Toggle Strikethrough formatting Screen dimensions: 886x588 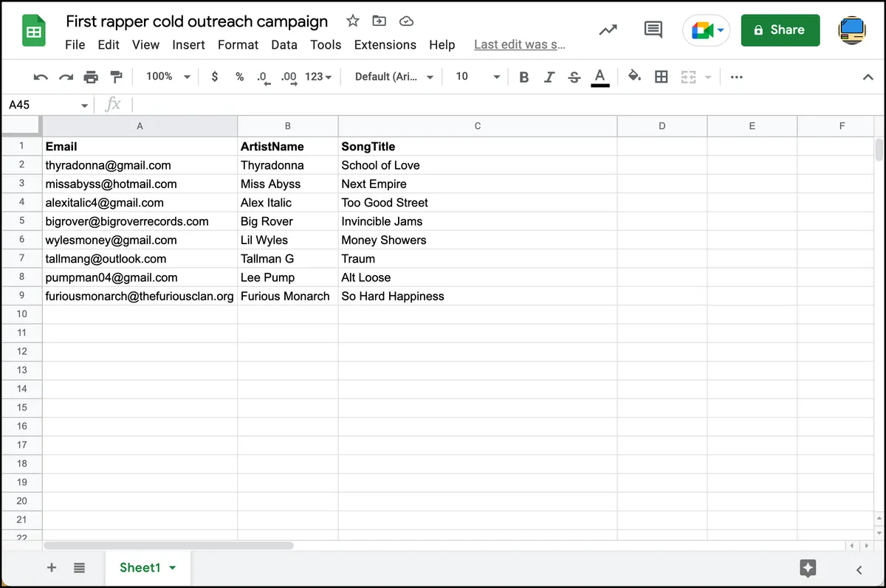click(x=574, y=77)
